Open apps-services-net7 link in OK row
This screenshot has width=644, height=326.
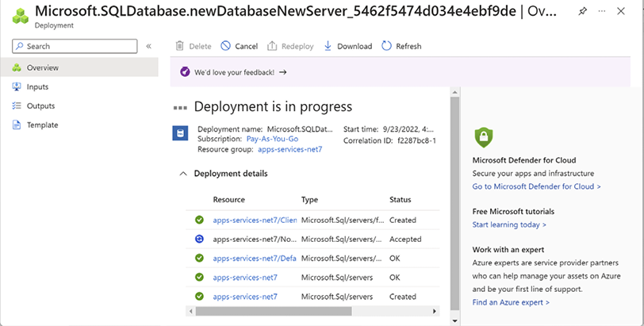[245, 278]
